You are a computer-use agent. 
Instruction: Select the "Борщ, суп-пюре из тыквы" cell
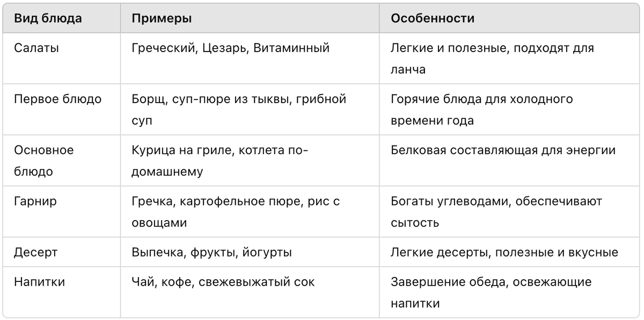click(250, 110)
